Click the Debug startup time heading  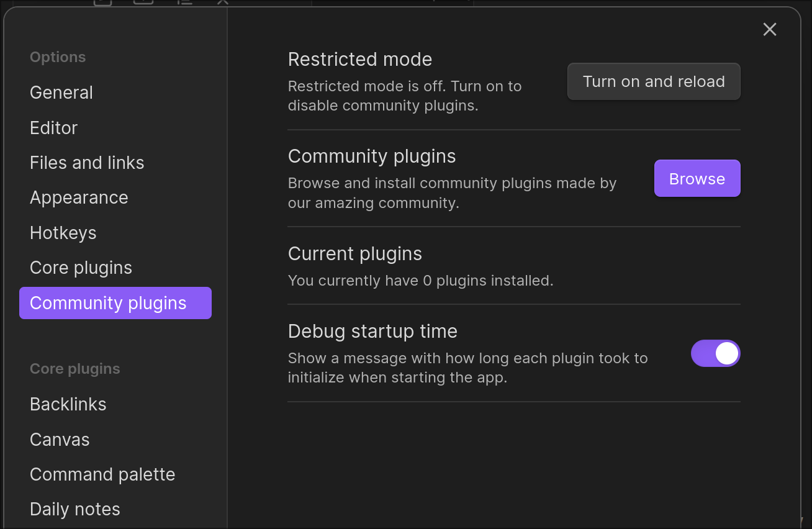point(372,332)
